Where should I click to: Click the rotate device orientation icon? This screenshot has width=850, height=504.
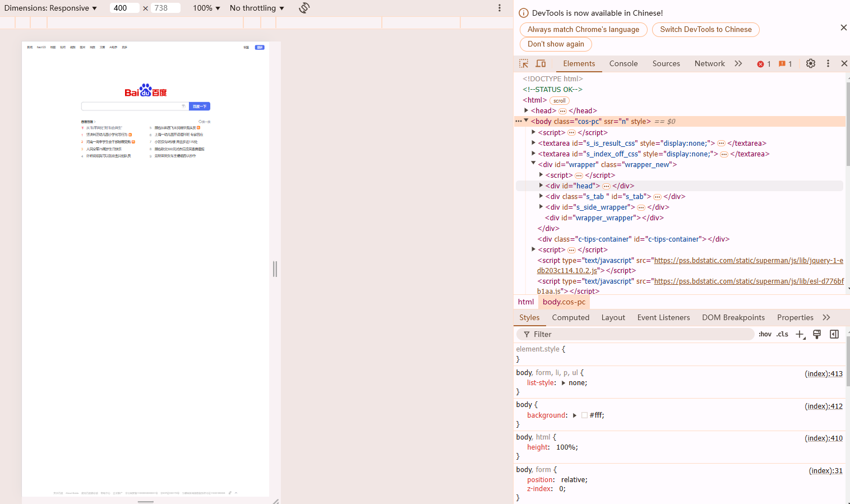(x=304, y=8)
